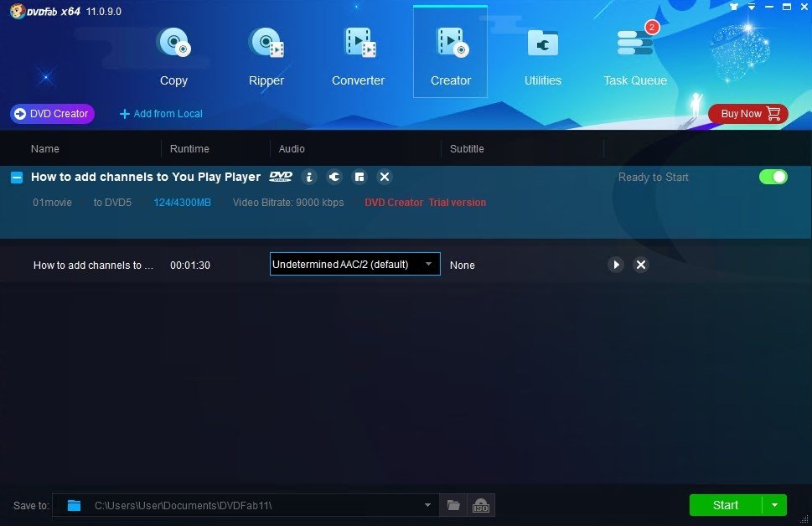The width and height of the screenshot is (812, 526).
Task: Collapse the task with the minus icon
Action: tap(17, 178)
